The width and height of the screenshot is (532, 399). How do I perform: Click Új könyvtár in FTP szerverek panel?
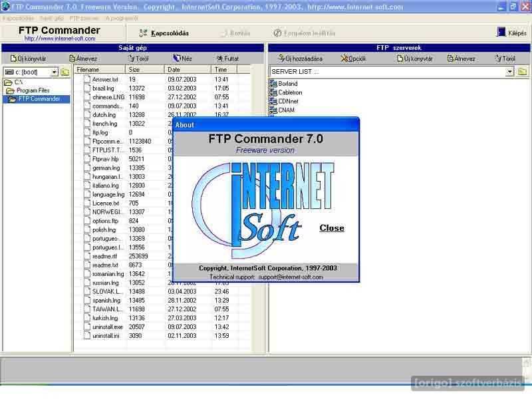pos(414,59)
